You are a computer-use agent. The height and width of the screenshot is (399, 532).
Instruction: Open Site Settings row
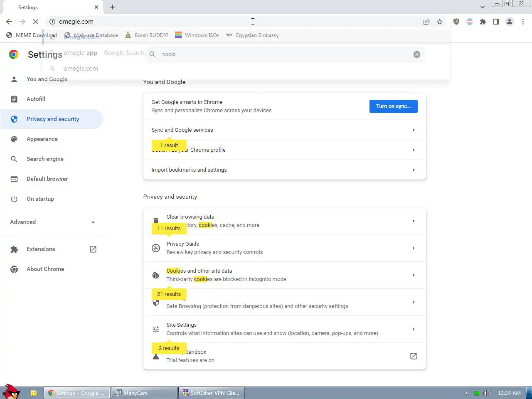[x=285, y=329]
